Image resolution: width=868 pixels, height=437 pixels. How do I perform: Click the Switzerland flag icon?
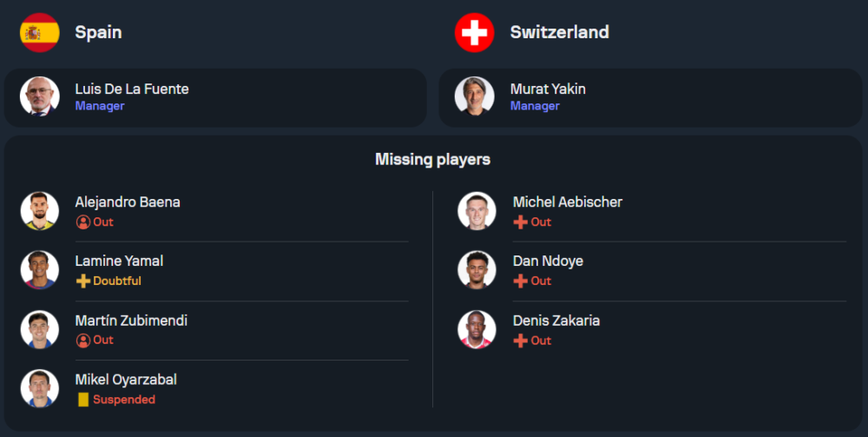474,33
